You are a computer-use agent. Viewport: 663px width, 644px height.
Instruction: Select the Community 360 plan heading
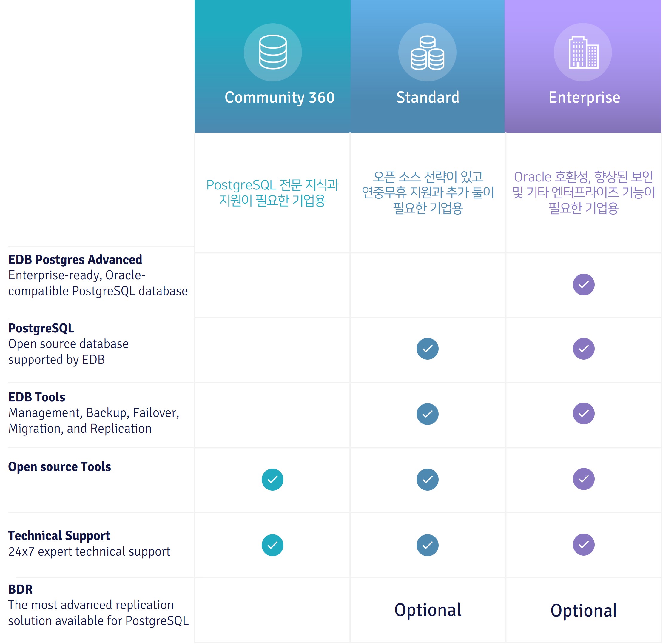click(279, 98)
